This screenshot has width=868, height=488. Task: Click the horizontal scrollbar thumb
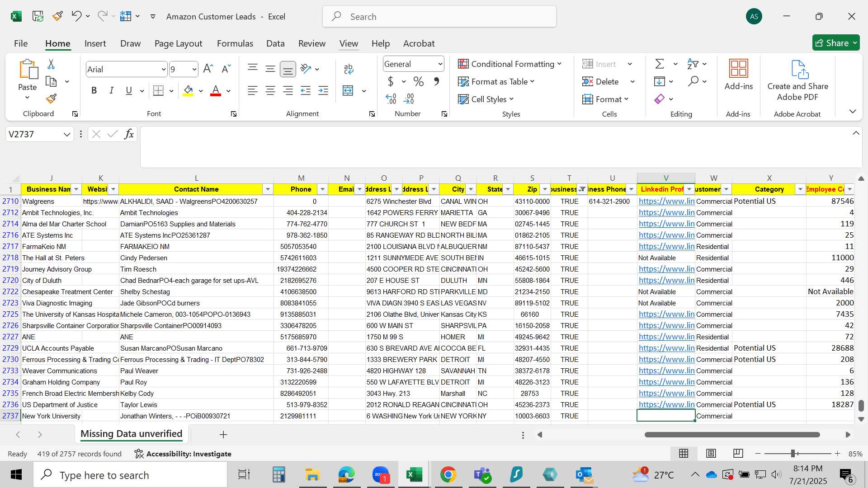pyautogui.click(x=732, y=435)
